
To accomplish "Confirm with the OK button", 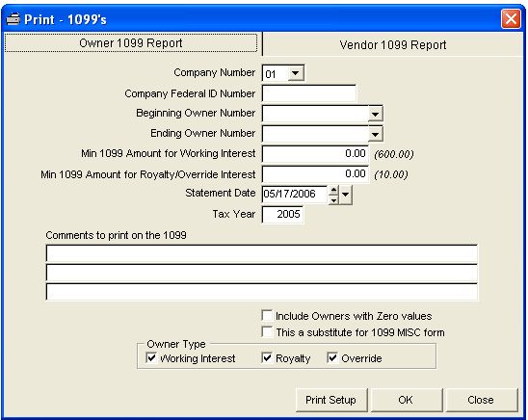I will (407, 400).
